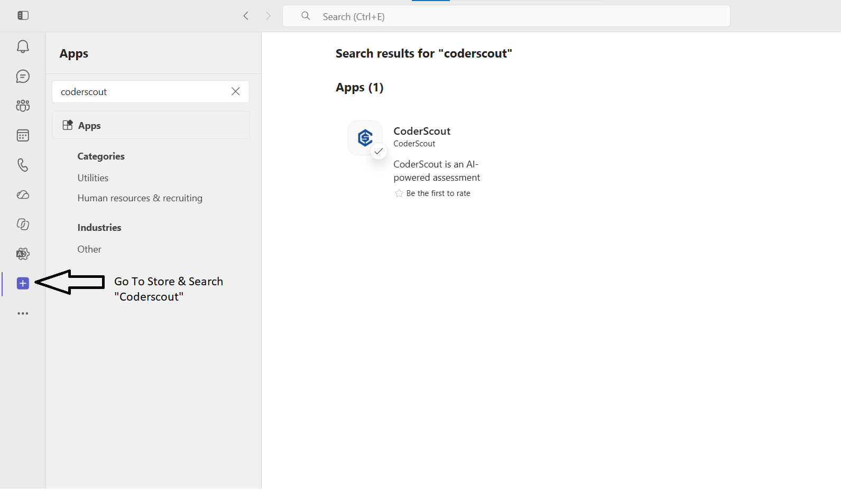This screenshot has height=504, width=841.
Task: Open the CoderScout app title
Action: click(422, 131)
